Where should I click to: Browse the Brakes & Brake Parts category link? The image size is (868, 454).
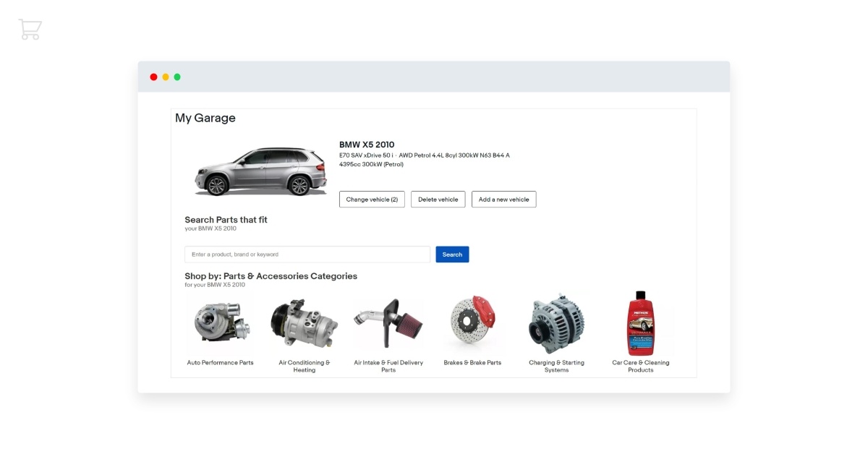coord(473,361)
